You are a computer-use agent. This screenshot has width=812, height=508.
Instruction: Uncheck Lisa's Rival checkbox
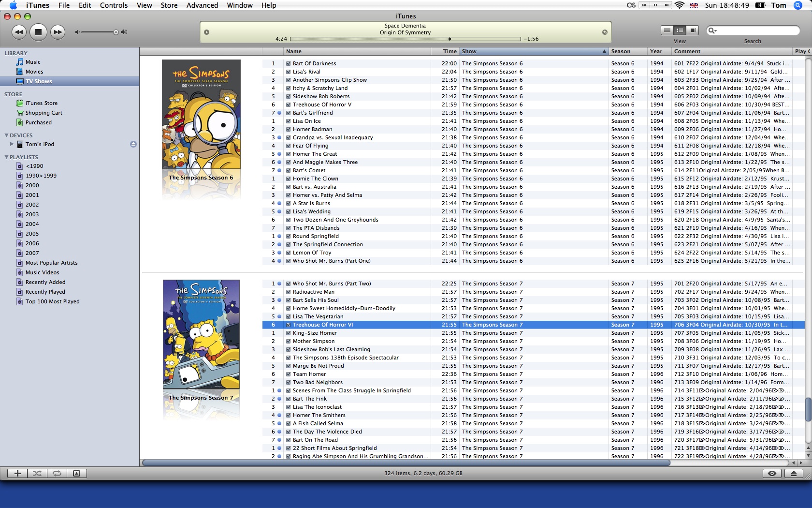[x=289, y=72]
